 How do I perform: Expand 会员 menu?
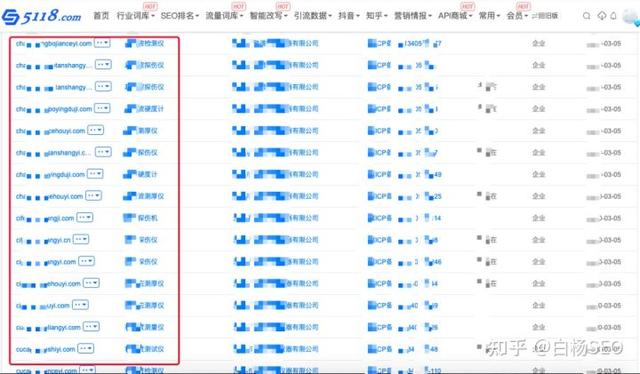click(517, 16)
